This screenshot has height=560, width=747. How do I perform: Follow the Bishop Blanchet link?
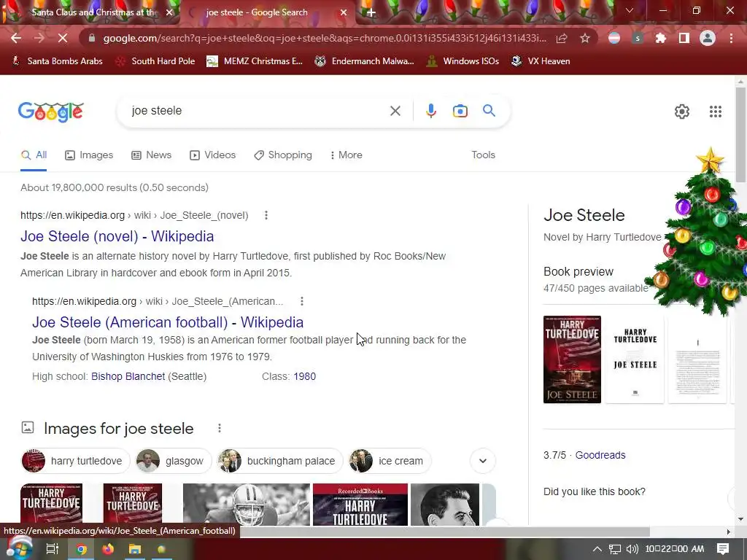point(128,376)
